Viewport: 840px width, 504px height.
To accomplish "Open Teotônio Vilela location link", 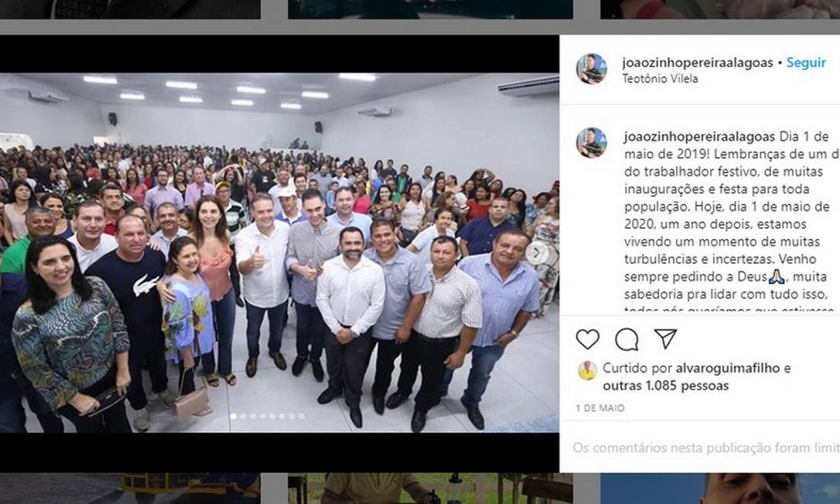I will [x=660, y=79].
